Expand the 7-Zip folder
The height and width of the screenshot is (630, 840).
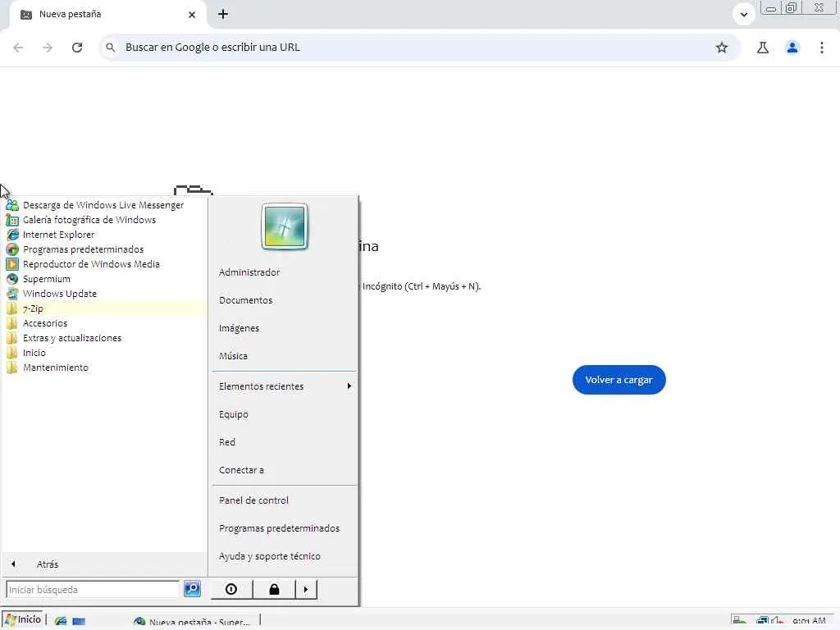point(104,308)
